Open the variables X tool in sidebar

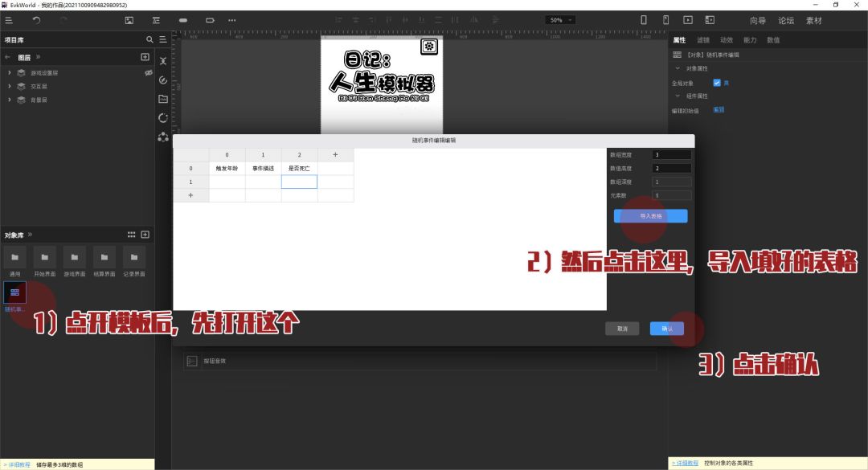click(x=162, y=61)
